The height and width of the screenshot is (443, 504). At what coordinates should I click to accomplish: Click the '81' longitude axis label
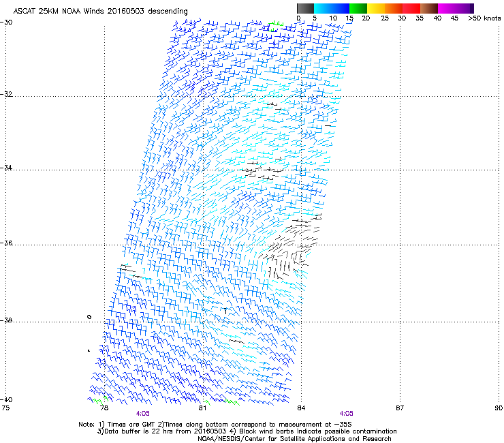[202, 408]
